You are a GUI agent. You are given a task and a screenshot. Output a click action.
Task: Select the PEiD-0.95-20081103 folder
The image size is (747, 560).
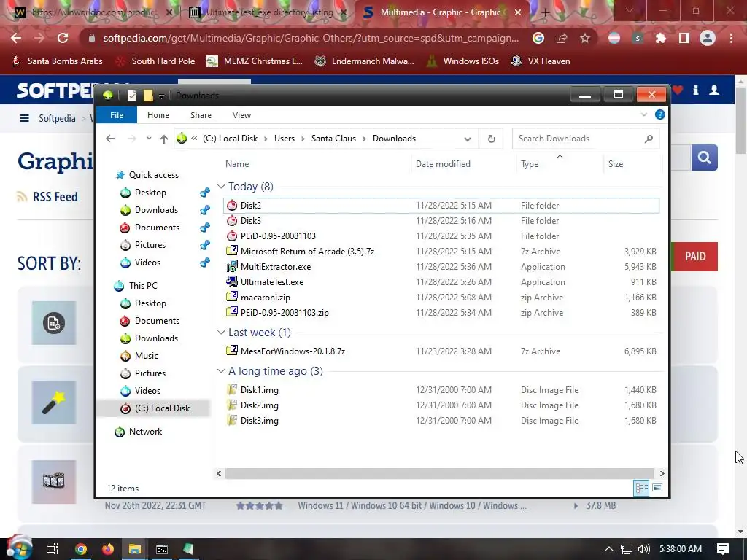pyautogui.click(x=441, y=236)
